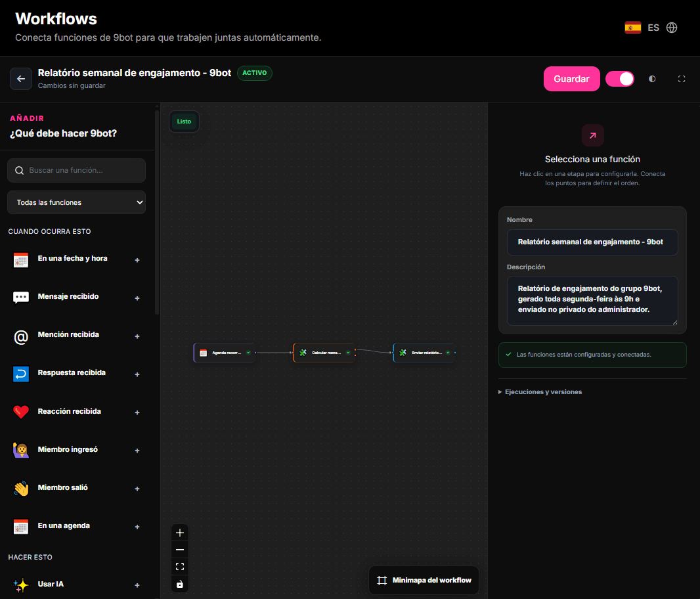Image resolution: width=700 pixels, height=599 pixels.
Task: Add Respuesta recibida with the plus
Action: point(137,374)
